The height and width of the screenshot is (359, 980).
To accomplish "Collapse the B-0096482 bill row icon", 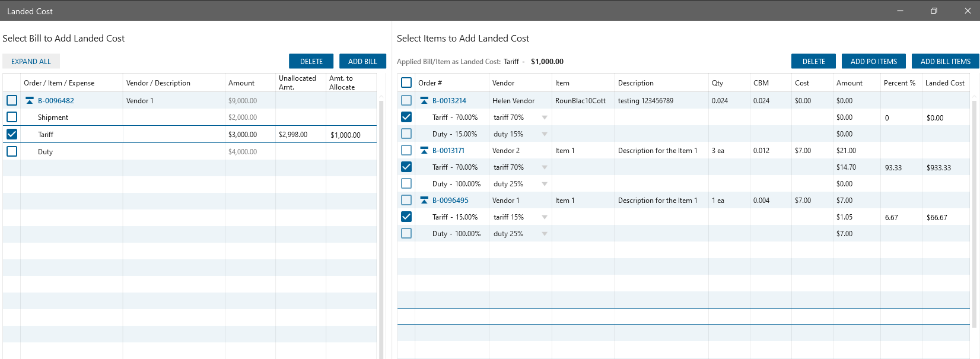I will click(30, 101).
